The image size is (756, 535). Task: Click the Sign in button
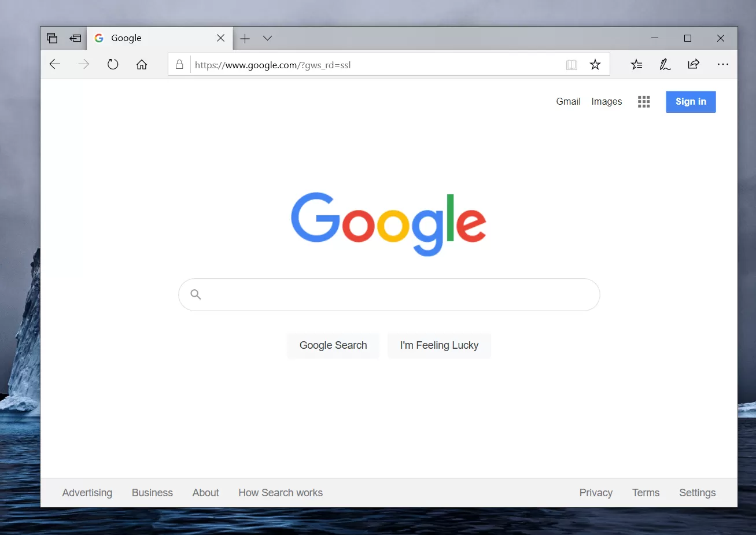pyautogui.click(x=691, y=102)
